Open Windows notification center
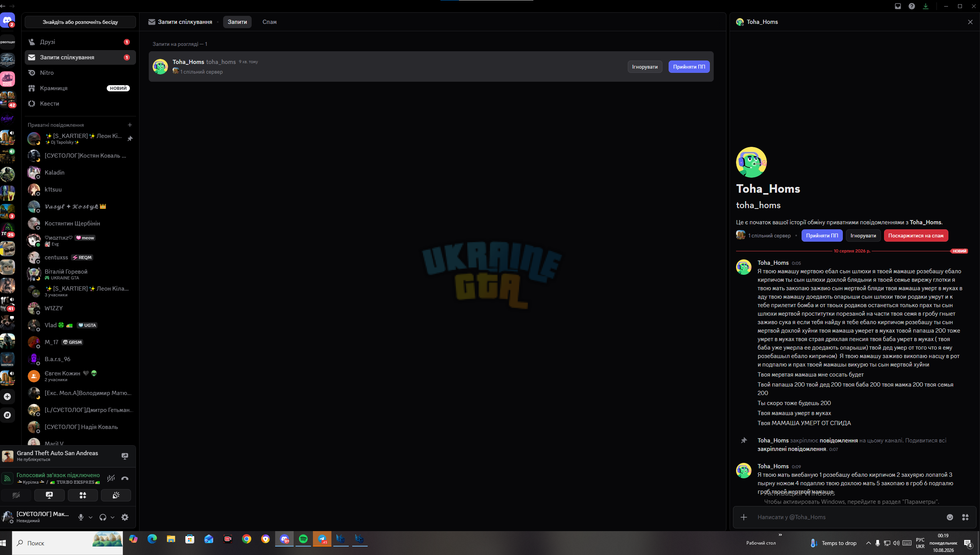 coord(968,543)
